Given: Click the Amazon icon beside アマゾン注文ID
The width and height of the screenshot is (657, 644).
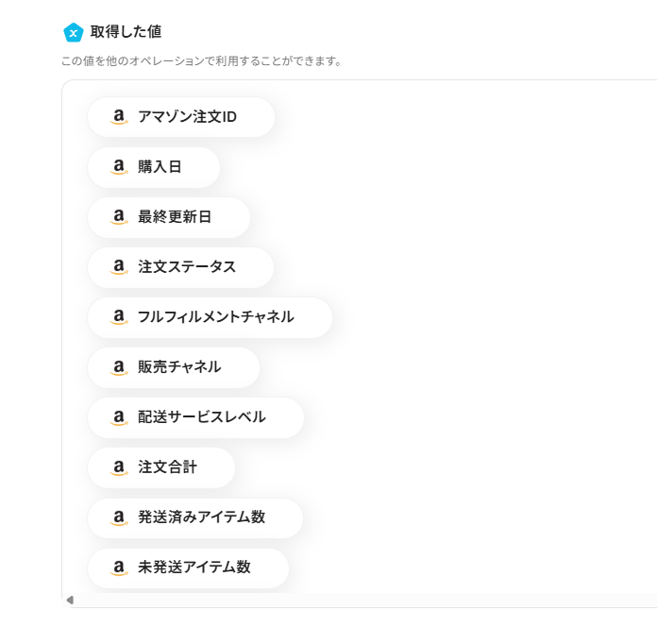Looking at the screenshot, I should coord(119,117).
